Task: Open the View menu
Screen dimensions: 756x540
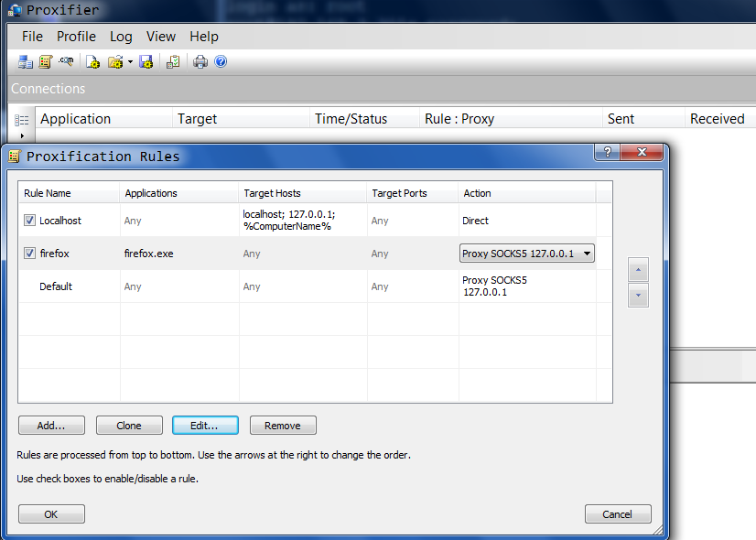Action: pyautogui.click(x=161, y=37)
